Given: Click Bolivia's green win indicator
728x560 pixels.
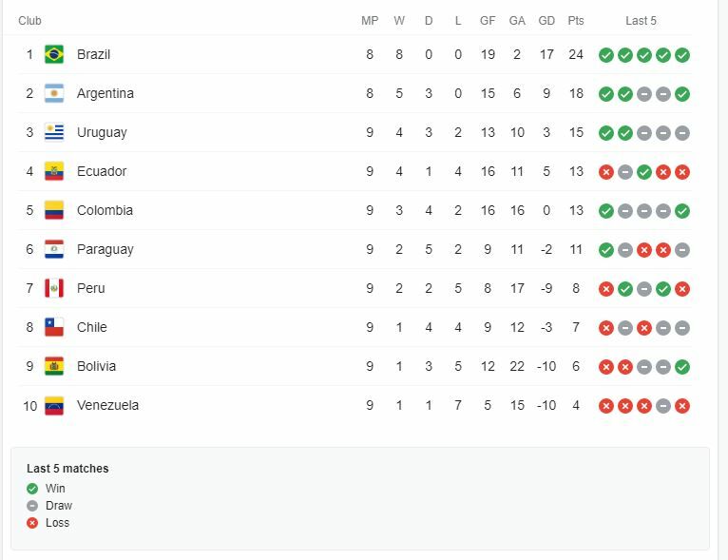Looking at the screenshot, I should (682, 367).
